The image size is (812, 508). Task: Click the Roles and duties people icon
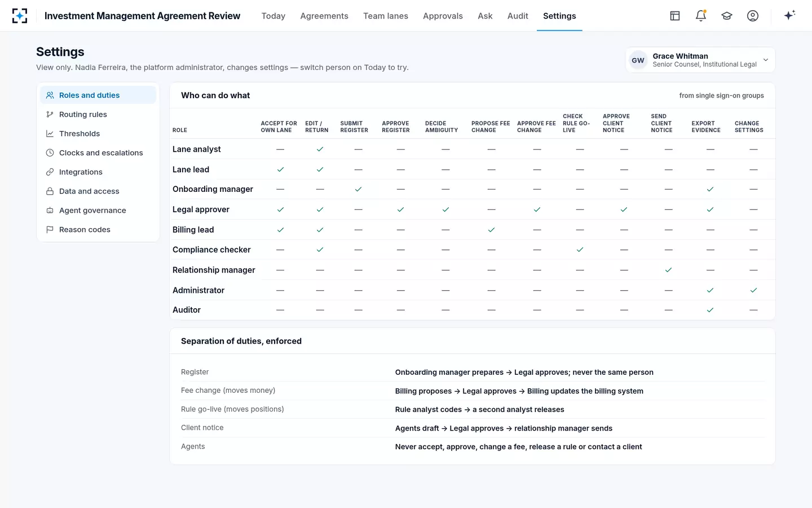pyautogui.click(x=50, y=95)
